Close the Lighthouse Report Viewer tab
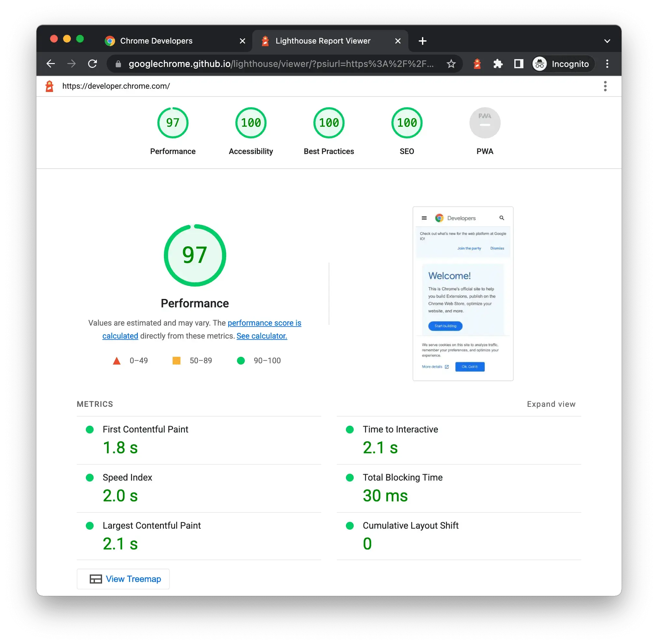 coord(398,41)
